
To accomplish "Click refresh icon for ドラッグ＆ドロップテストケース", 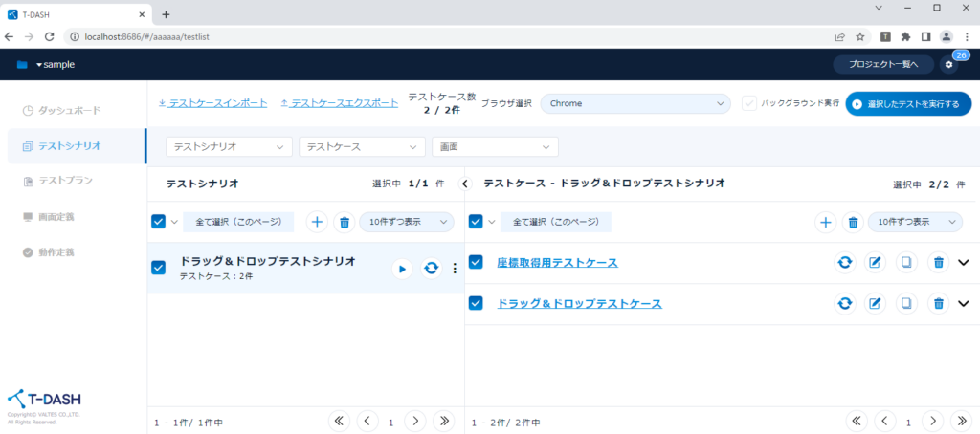I will [x=844, y=304].
